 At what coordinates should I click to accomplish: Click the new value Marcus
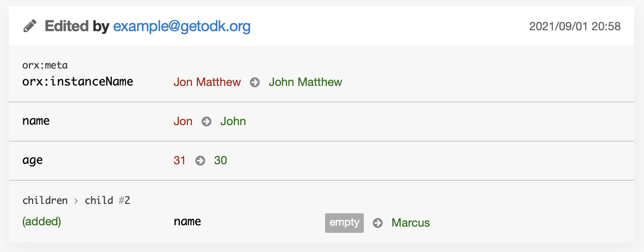coord(411,223)
